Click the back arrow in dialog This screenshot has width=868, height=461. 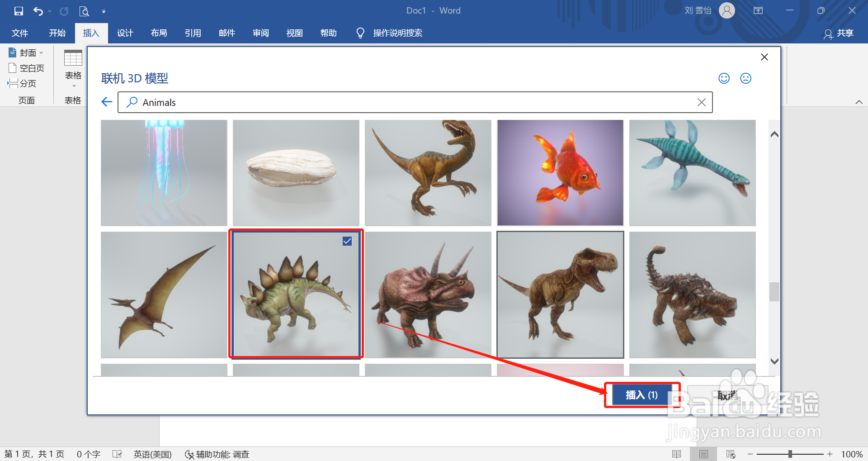point(107,102)
